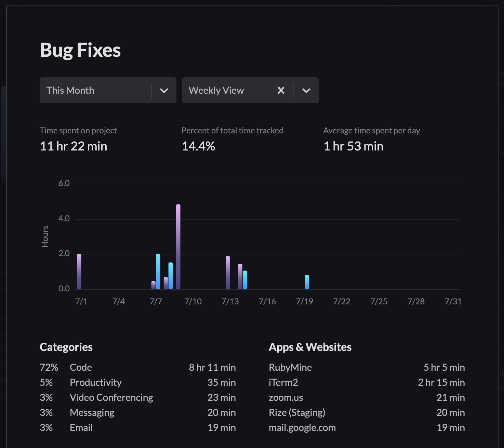
Task: Clear the Weekly View filter with the X
Action: tap(281, 90)
